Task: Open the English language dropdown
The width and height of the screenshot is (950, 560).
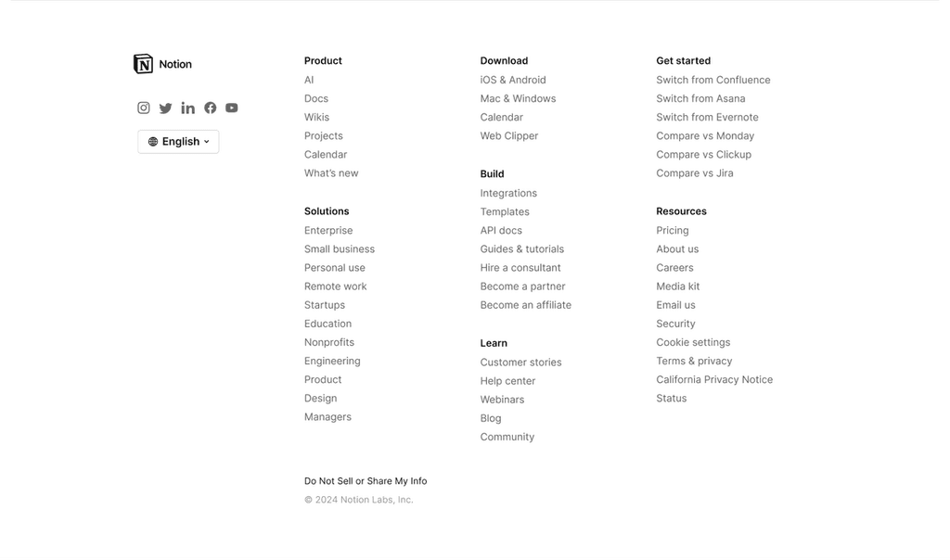Action: click(x=178, y=141)
